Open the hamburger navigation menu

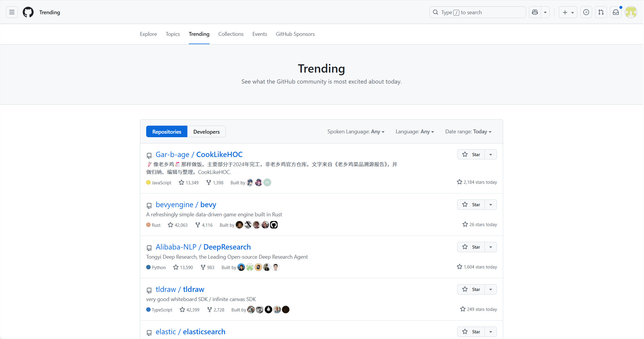[x=12, y=12]
